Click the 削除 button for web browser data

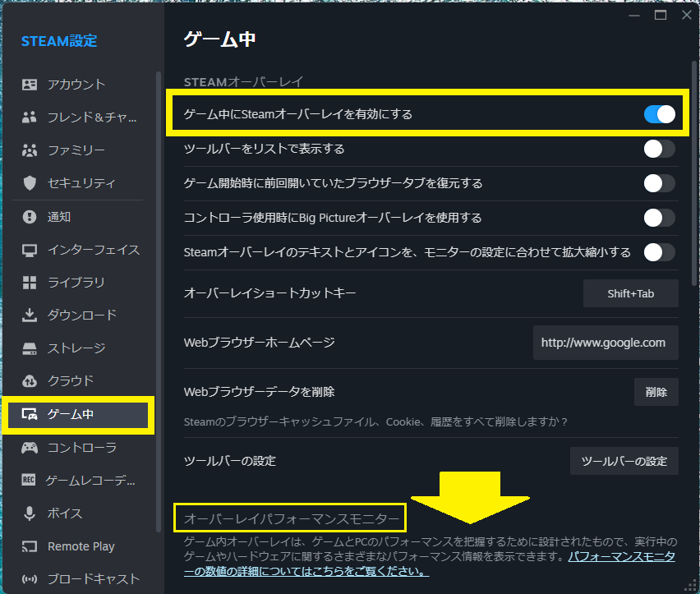[656, 392]
